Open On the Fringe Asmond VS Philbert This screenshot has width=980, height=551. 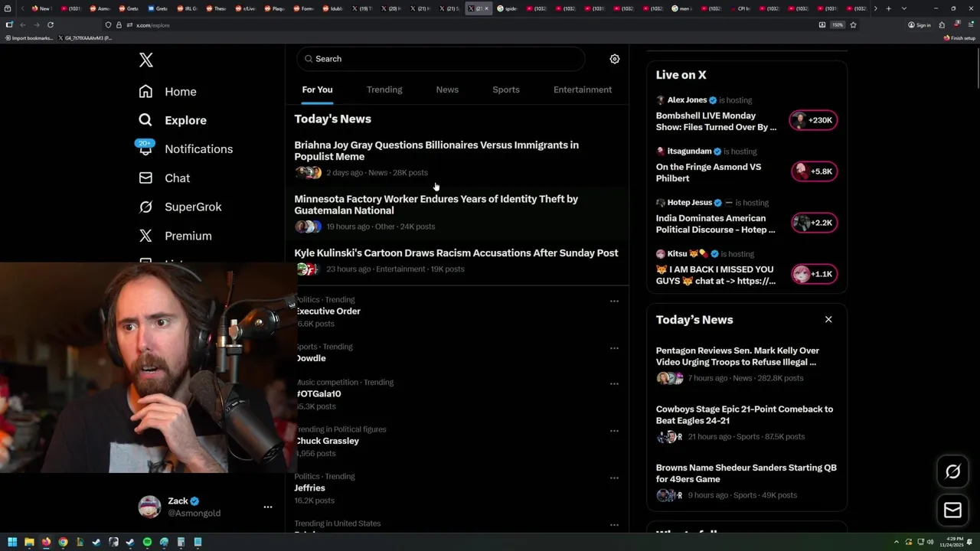pyautogui.click(x=709, y=173)
